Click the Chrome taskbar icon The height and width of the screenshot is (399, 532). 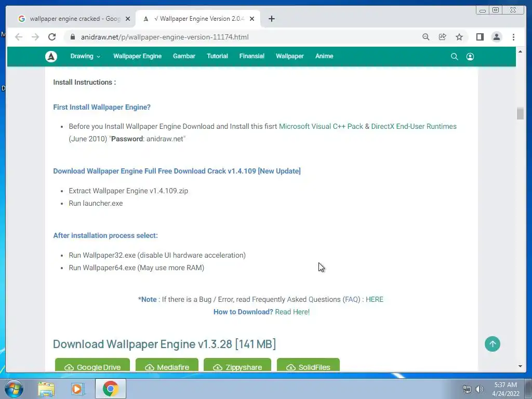point(111,389)
